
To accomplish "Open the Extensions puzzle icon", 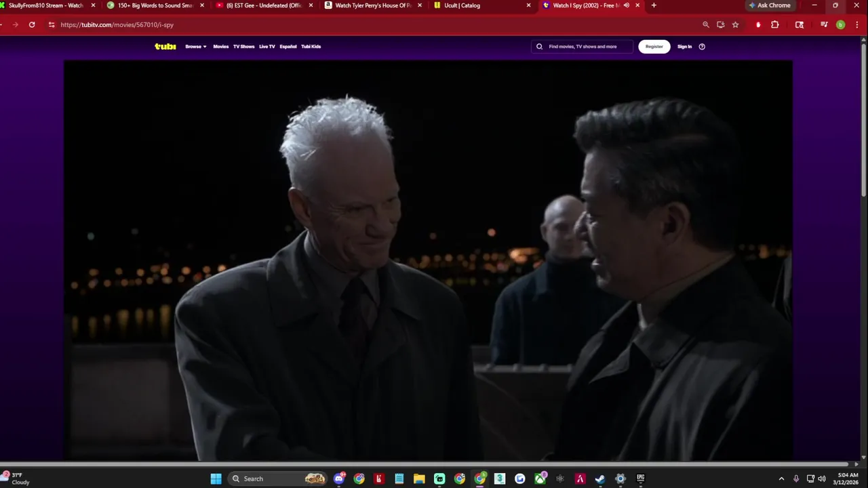I will tap(775, 24).
